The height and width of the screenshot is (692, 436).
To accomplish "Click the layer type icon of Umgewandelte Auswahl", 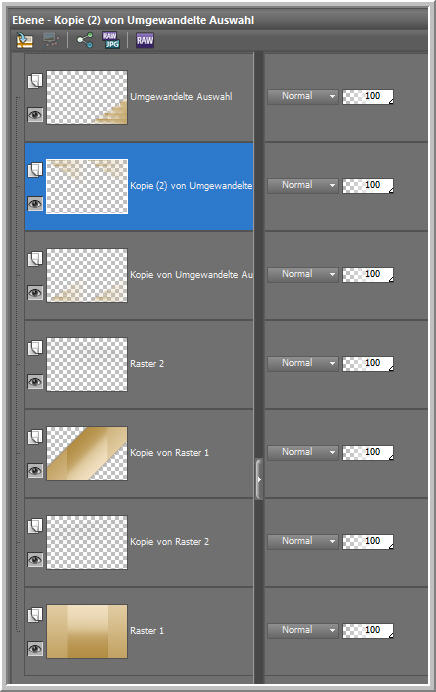I will click(x=35, y=81).
